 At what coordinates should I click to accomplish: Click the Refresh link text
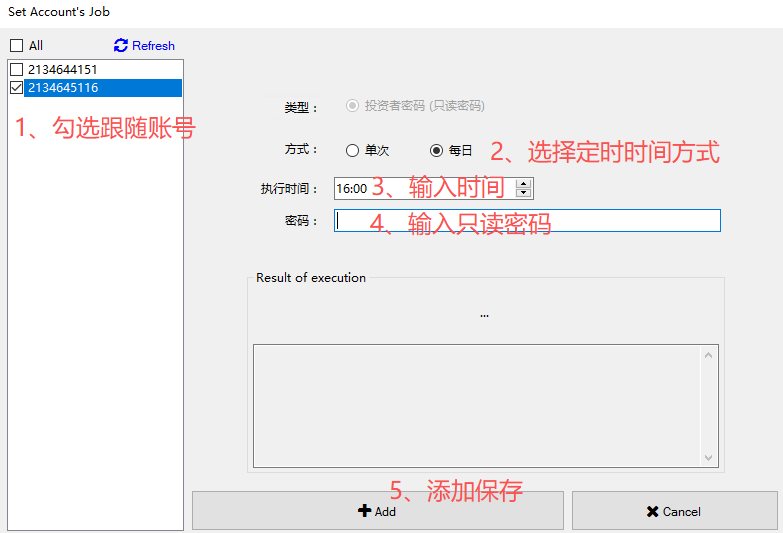pos(153,46)
